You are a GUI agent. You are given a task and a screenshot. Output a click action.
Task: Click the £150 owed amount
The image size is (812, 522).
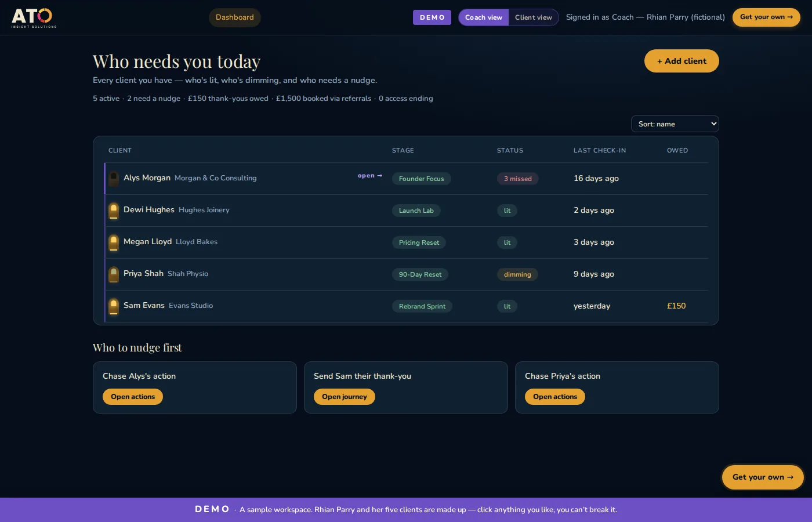[x=676, y=306]
